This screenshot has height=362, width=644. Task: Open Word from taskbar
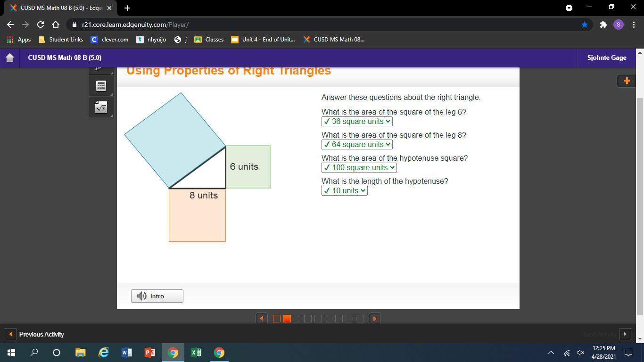click(x=126, y=353)
